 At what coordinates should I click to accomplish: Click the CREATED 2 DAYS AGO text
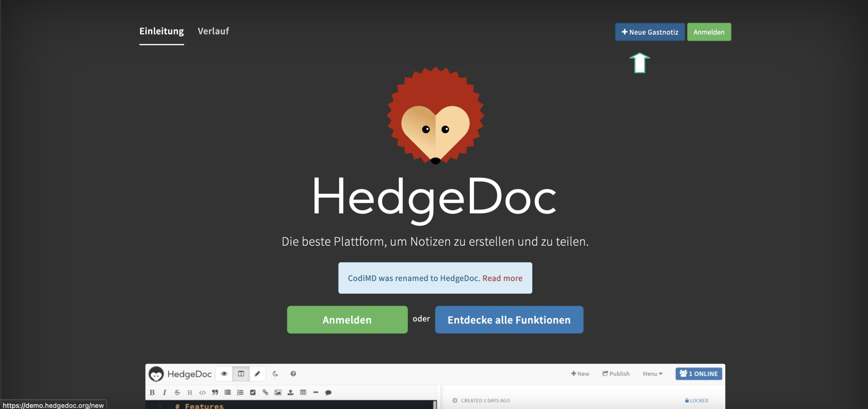pos(485,401)
